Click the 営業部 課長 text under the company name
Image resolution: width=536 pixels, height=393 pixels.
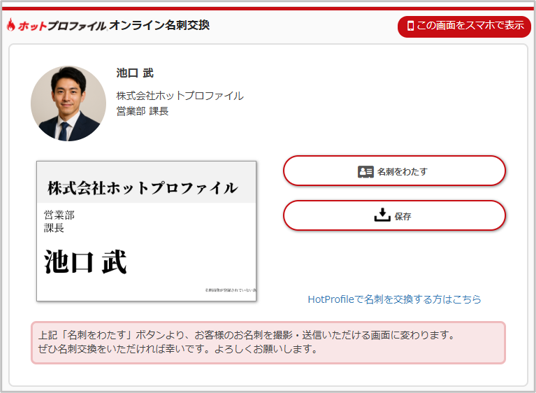[x=142, y=111]
